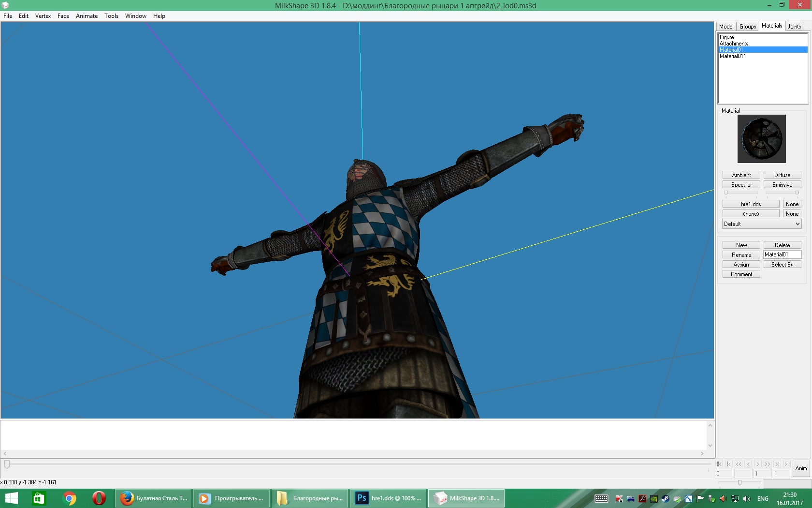Click Safely Remove Hardware tray icon

pos(711,499)
